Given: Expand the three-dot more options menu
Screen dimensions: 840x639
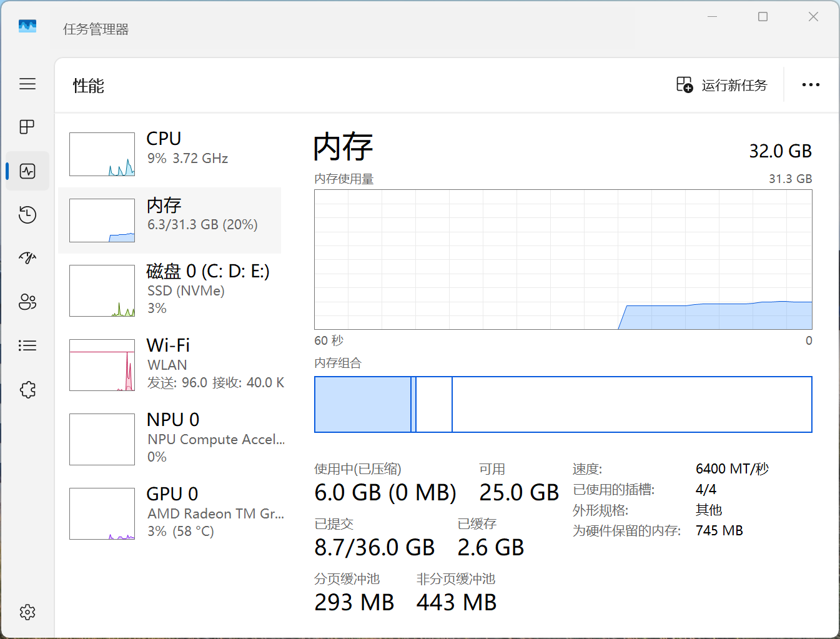Looking at the screenshot, I should 811,85.
